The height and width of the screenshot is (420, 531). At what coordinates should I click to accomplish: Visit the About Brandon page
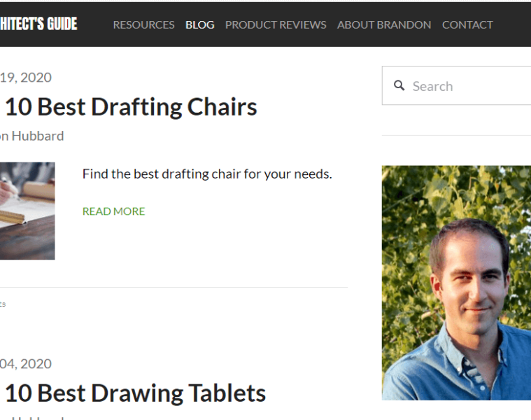point(384,24)
